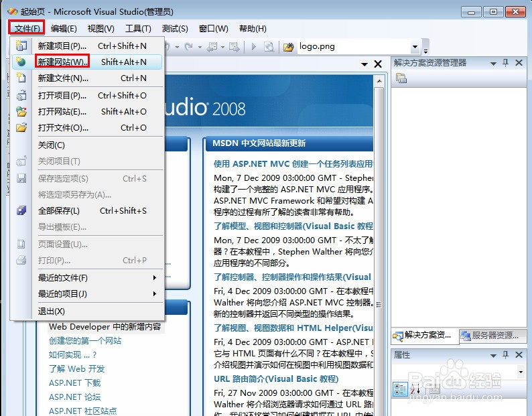
Task: Open the redo history dropdown arrow
Action: click(200, 47)
